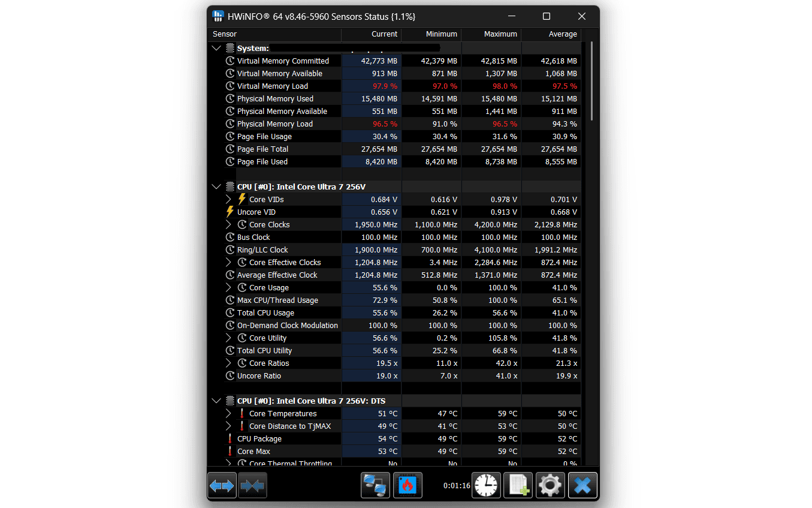The width and height of the screenshot is (812, 508).
Task: Click thermometer icon beside CPU Package
Action: pos(230,439)
